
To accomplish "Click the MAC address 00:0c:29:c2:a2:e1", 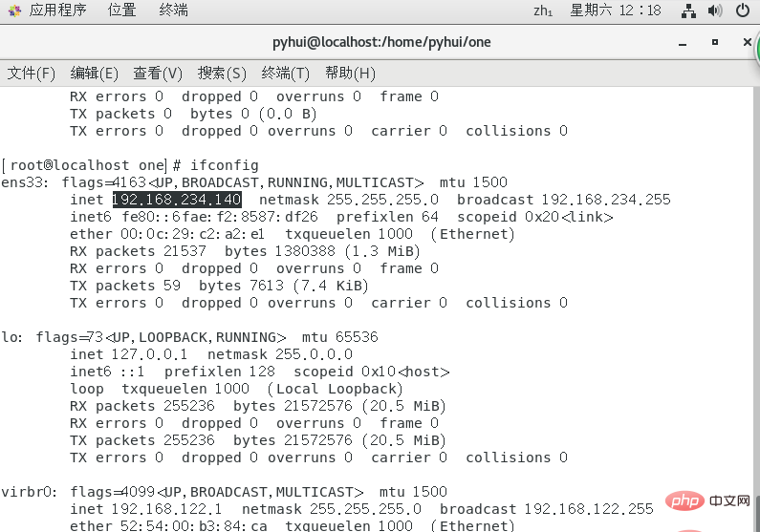I will (192, 234).
